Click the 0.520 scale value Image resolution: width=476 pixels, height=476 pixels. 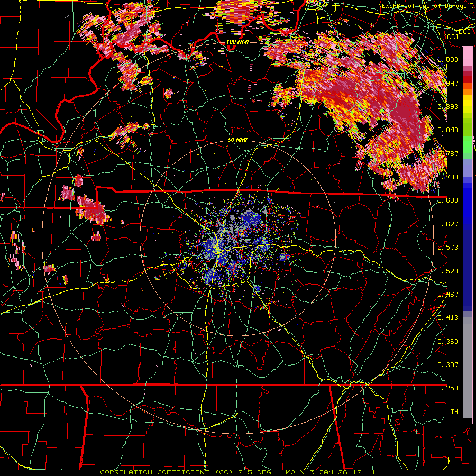pyautogui.click(x=448, y=271)
